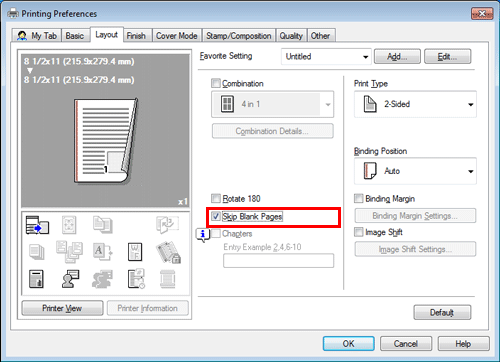The height and width of the screenshot is (362, 500).
Task: Click the printer output method icon with blue arrow
Action: (x=37, y=225)
